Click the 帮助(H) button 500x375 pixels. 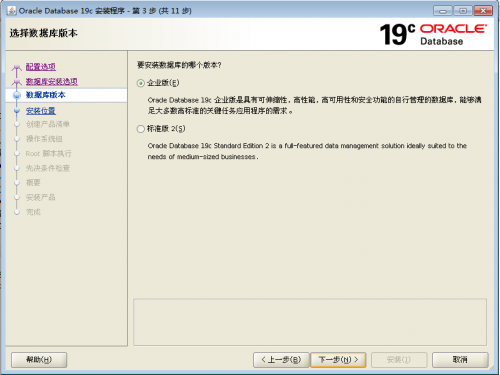(x=39, y=360)
